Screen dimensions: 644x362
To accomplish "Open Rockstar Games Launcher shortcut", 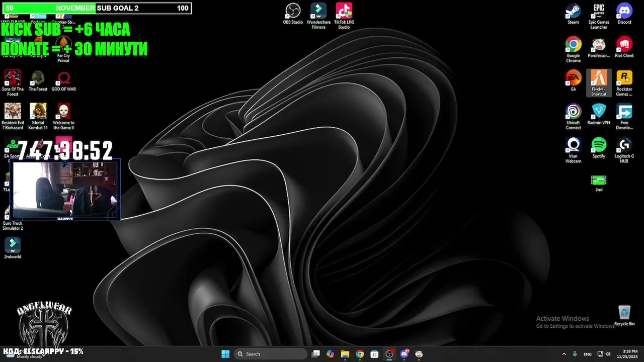I will pos(624,83).
